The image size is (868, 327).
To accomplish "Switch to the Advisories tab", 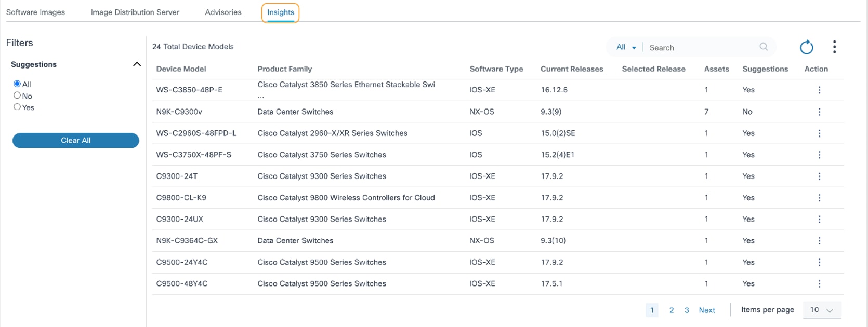I will click(223, 12).
